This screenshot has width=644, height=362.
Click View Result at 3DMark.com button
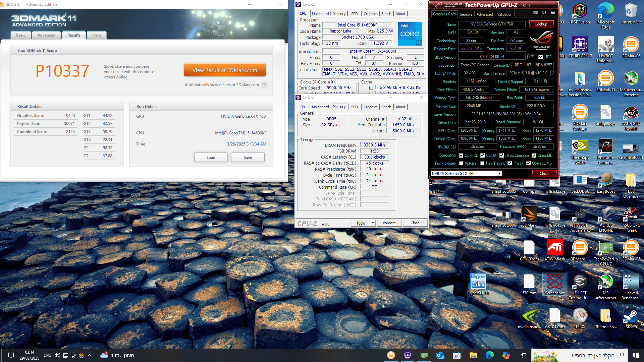point(225,70)
